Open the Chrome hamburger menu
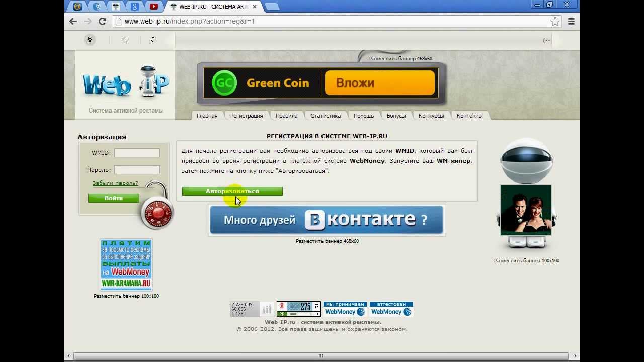The height and width of the screenshot is (362, 644). click(x=571, y=21)
